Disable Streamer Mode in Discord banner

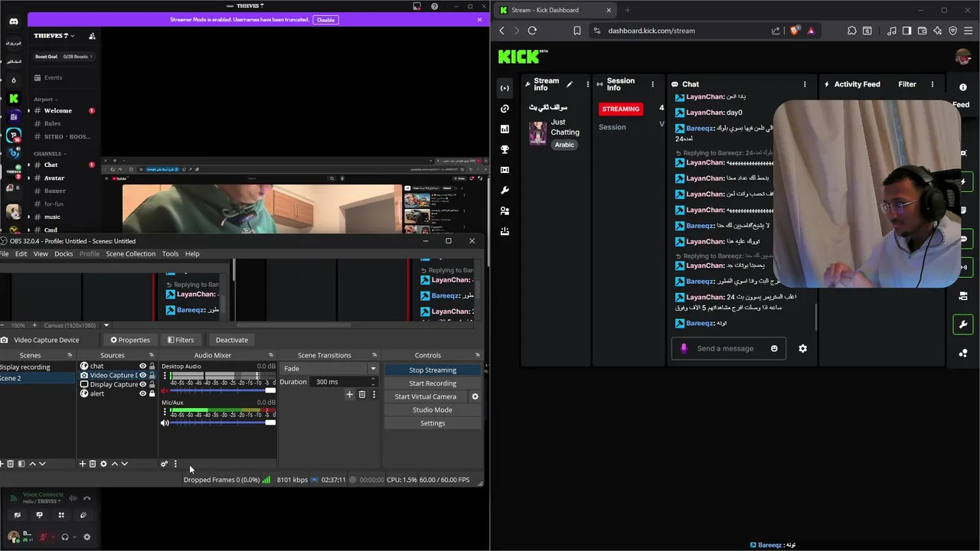pos(326,20)
